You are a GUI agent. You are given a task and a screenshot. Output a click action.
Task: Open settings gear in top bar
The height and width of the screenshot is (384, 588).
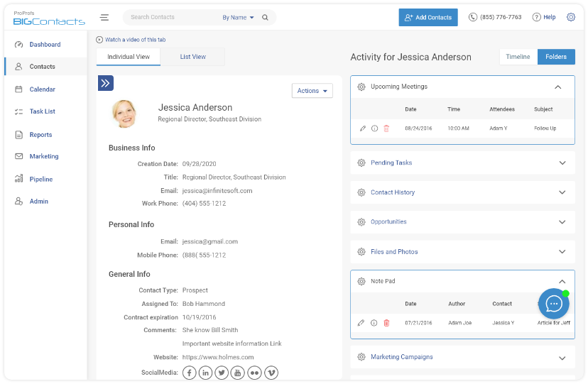[x=570, y=17]
